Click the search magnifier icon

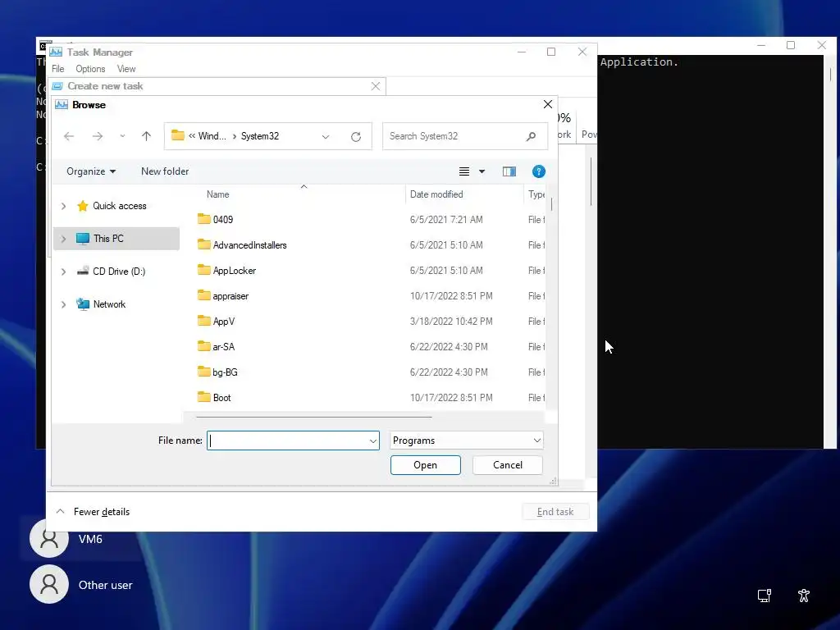point(531,136)
